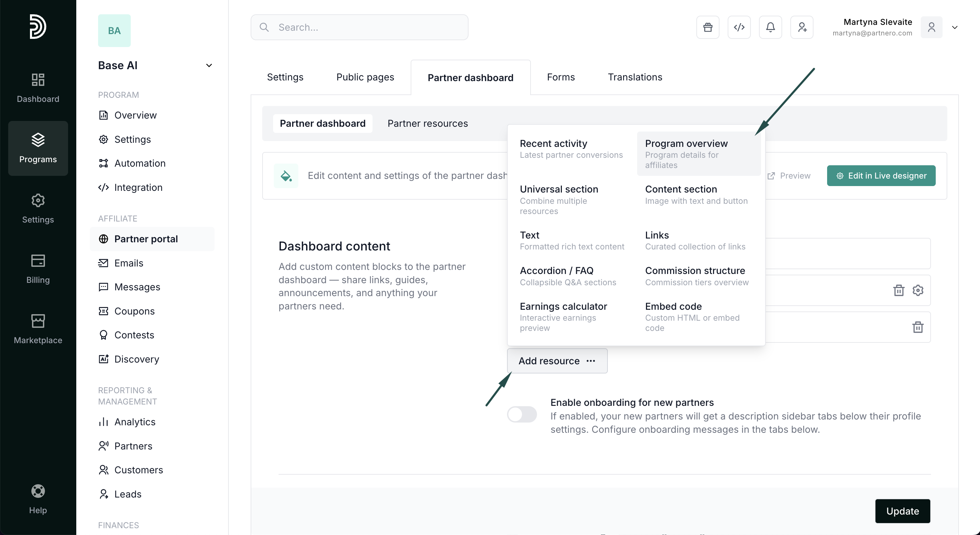Image resolution: width=980 pixels, height=535 pixels.
Task: Open Marketplace from the left sidebar
Action: pyautogui.click(x=38, y=328)
